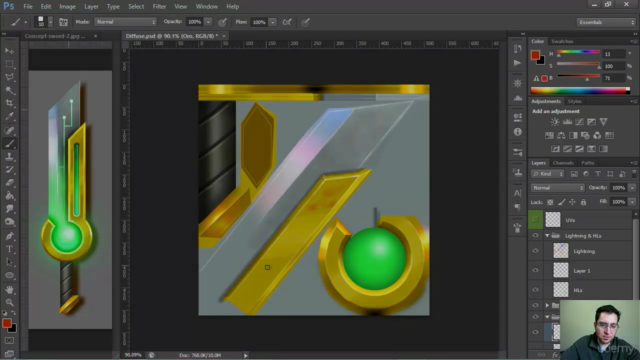Add a Levels adjustment
This screenshot has width=640, height=360.
coord(567,122)
